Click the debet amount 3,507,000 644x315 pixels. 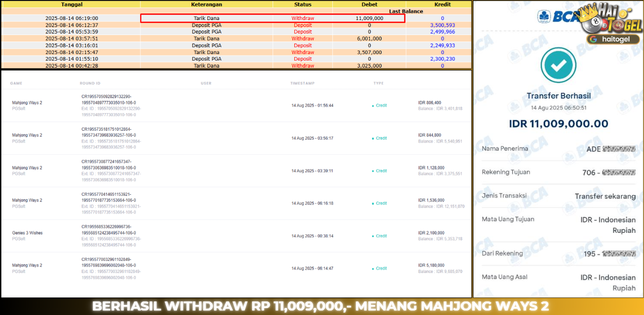click(x=369, y=52)
